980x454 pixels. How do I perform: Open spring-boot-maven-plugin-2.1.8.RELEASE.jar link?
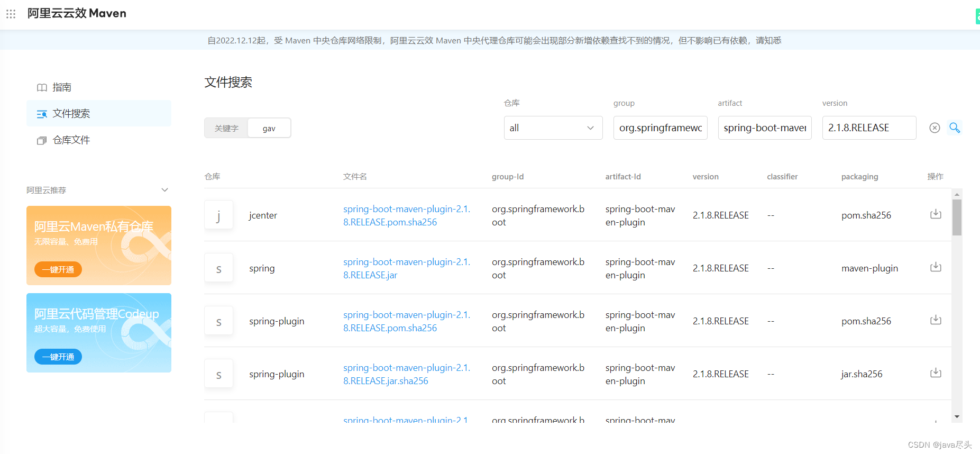tap(407, 268)
